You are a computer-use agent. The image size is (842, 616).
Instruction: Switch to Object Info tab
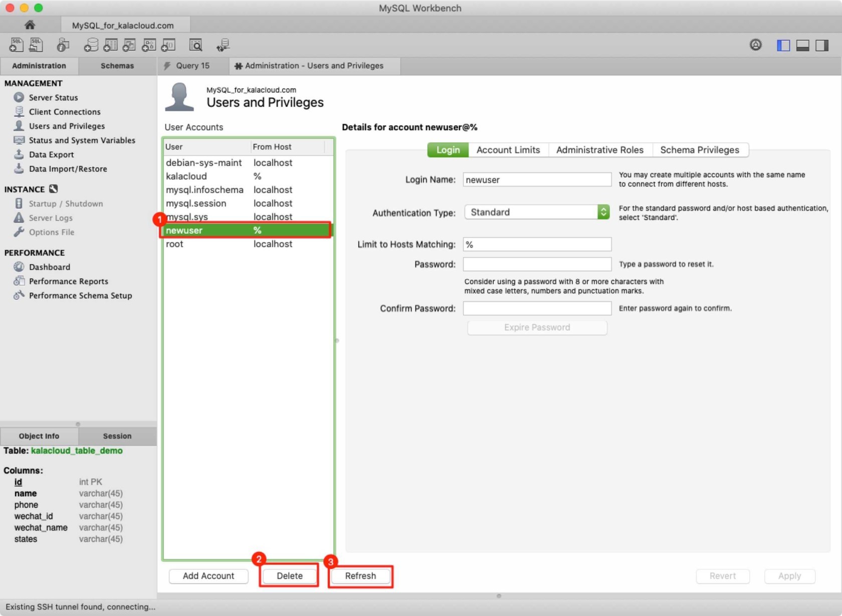(39, 436)
